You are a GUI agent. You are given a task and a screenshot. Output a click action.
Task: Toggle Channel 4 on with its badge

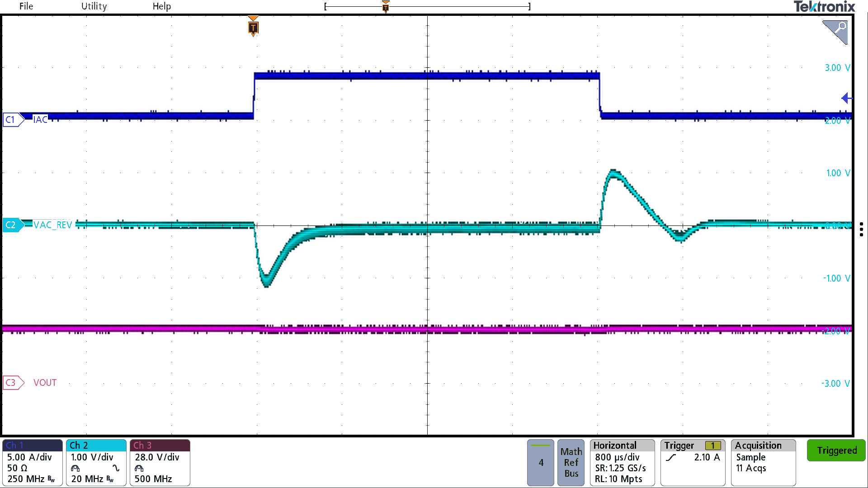540,463
